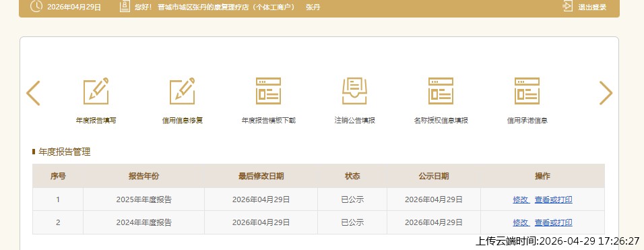Click the 张丹 username in the header
644x250 pixels.
coord(313,7)
